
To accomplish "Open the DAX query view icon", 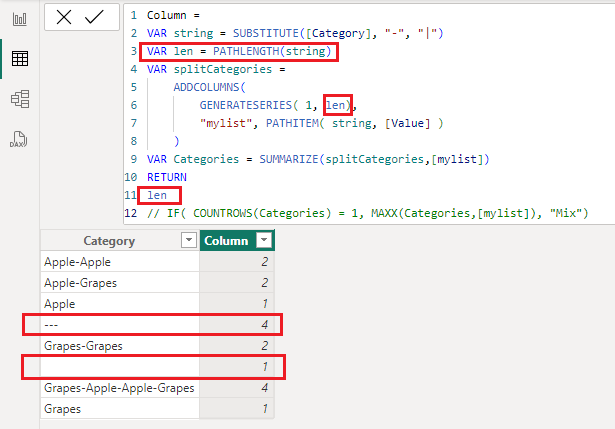I will coord(18,139).
